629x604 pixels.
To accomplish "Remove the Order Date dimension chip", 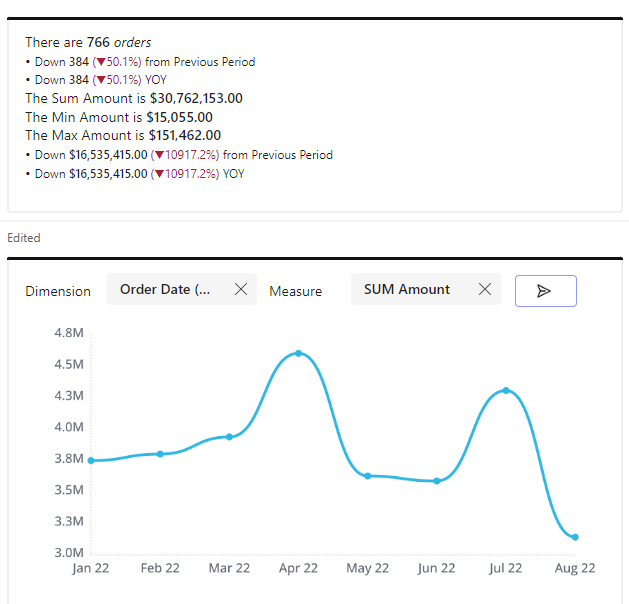I will click(240, 290).
